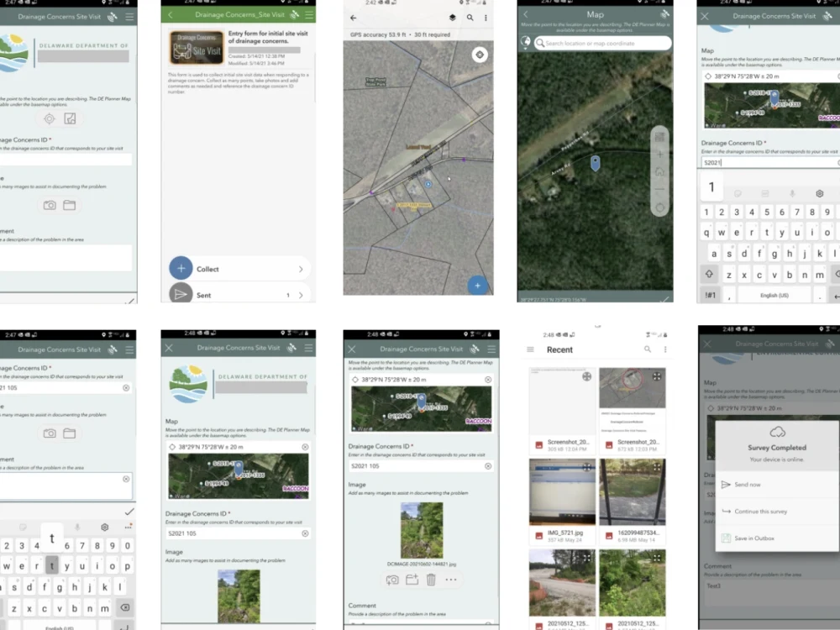Open the hamburger menu on the Recent screen
840x630 pixels.
coord(530,349)
